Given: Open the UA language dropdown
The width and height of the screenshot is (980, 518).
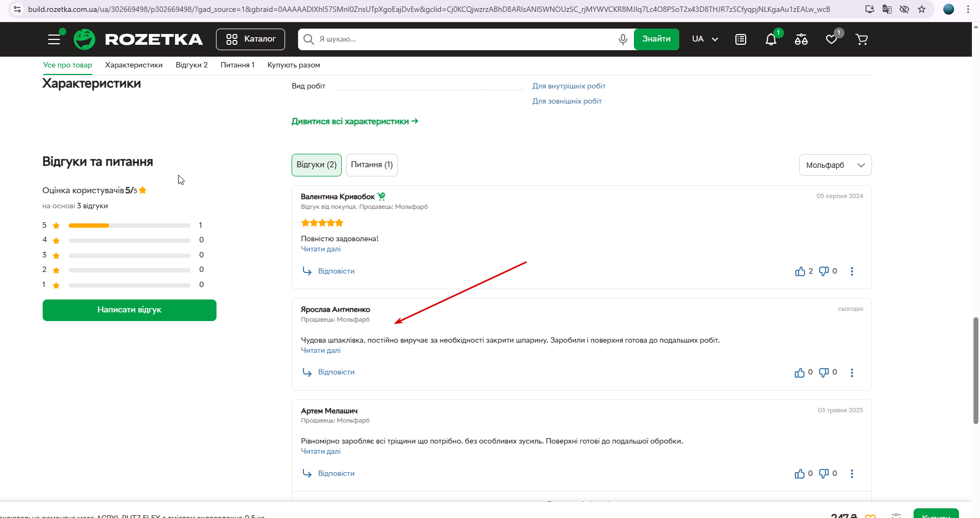Looking at the screenshot, I should [x=705, y=39].
